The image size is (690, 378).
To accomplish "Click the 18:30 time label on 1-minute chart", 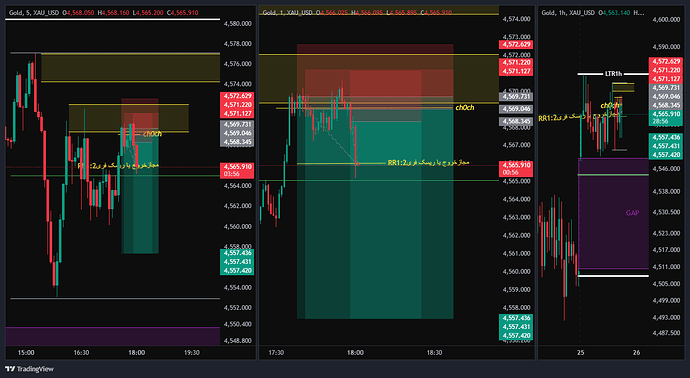I will click(434, 352).
